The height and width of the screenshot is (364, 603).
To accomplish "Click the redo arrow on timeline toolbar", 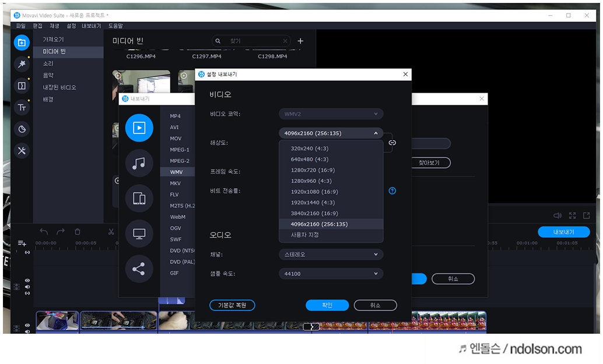I will click(61, 232).
